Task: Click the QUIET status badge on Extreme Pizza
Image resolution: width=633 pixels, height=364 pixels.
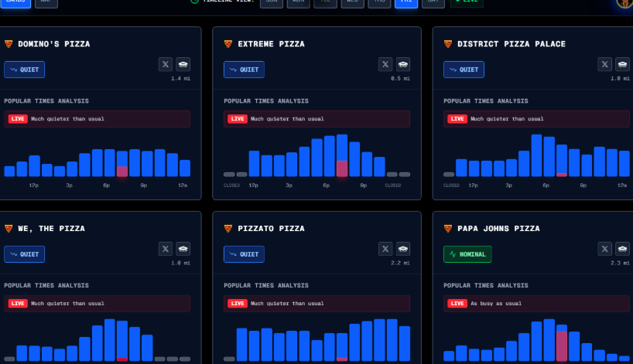Action: pyautogui.click(x=244, y=70)
